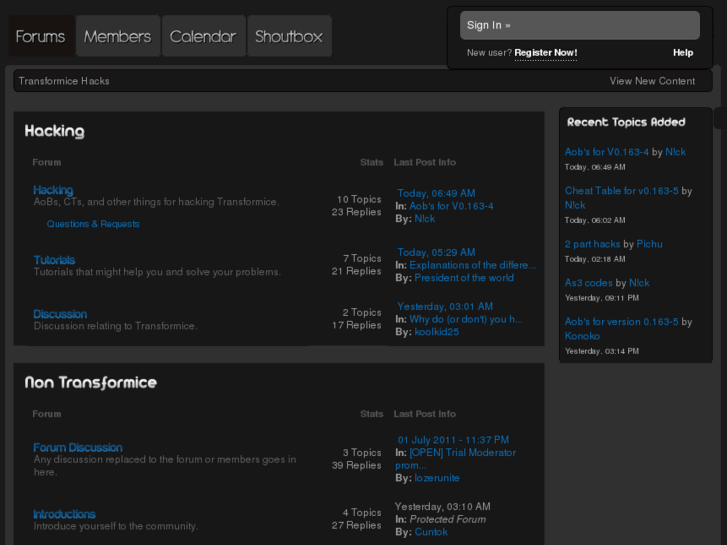This screenshot has height=545, width=727.
Task: Open Forum Discussion under Non Transformice
Action: click(x=78, y=448)
